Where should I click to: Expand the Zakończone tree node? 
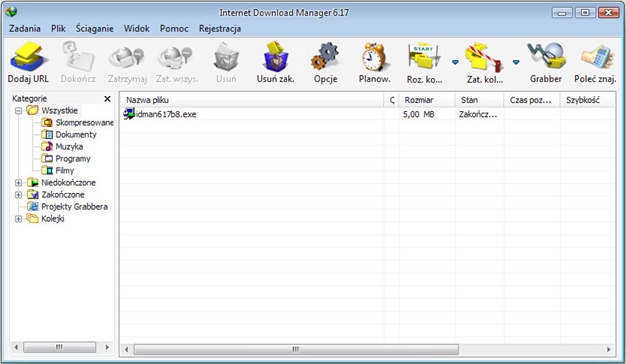(x=18, y=195)
